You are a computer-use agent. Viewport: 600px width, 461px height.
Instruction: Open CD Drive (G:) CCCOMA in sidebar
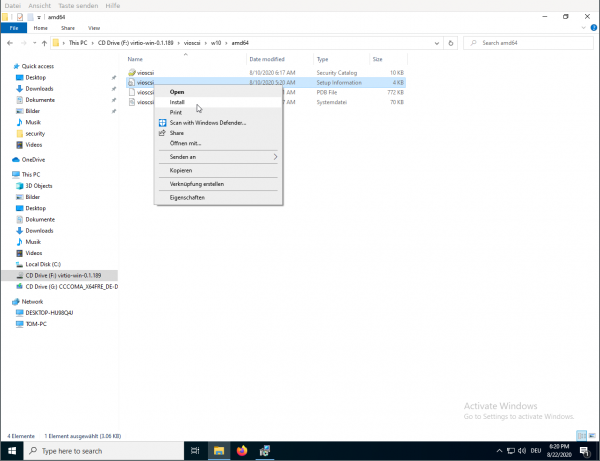70,286
